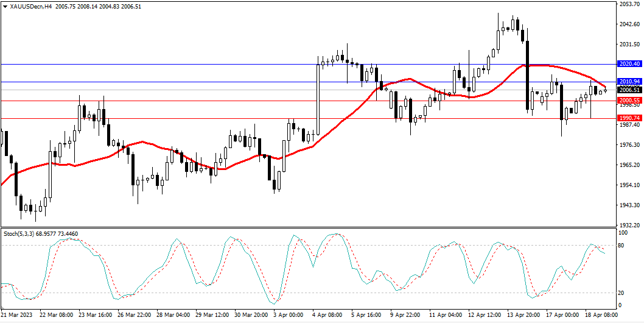644x323 pixels.
Task: Click the 1965.20 price axis value
Action: point(630,165)
